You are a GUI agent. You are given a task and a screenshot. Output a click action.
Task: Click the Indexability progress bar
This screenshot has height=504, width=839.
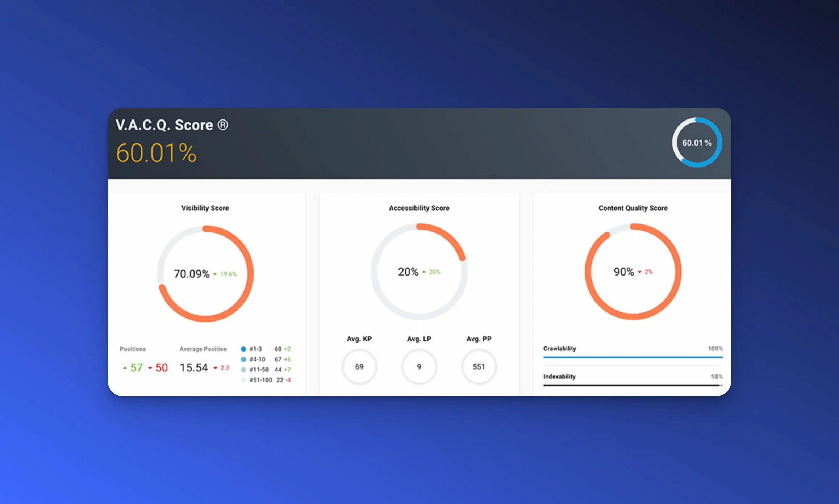[633, 385]
